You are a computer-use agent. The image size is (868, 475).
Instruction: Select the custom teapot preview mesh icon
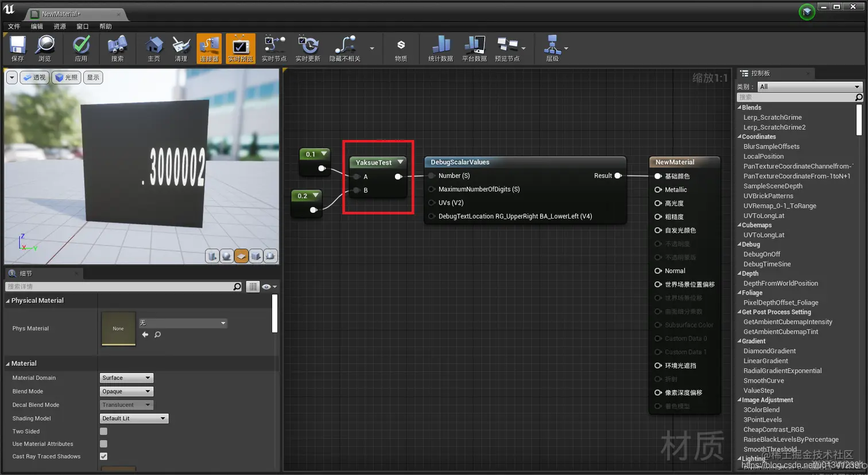click(270, 256)
